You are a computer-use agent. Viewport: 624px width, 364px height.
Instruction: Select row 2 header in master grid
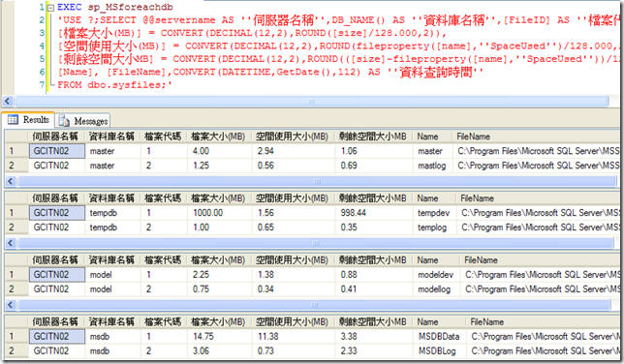point(16,166)
